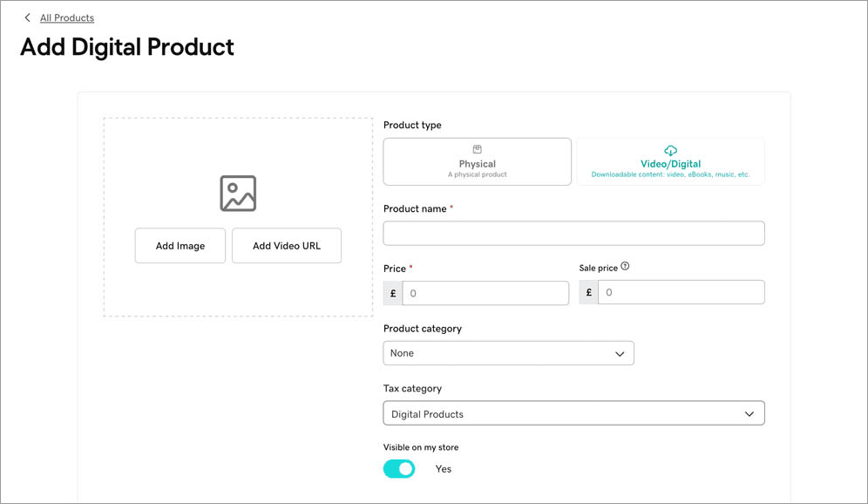Click the Product category label

pos(423,329)
